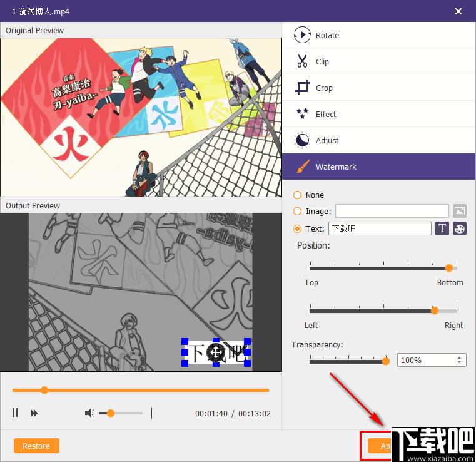The image size is (476, 462).
Task: Click the Adjust moon brightness icon
Action: (302, 140)
